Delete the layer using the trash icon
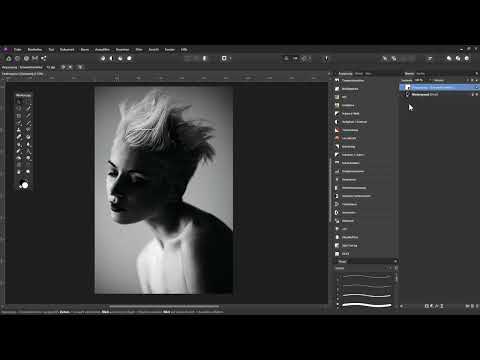Viewport: 480px width, 360px height. coord(477,306)
